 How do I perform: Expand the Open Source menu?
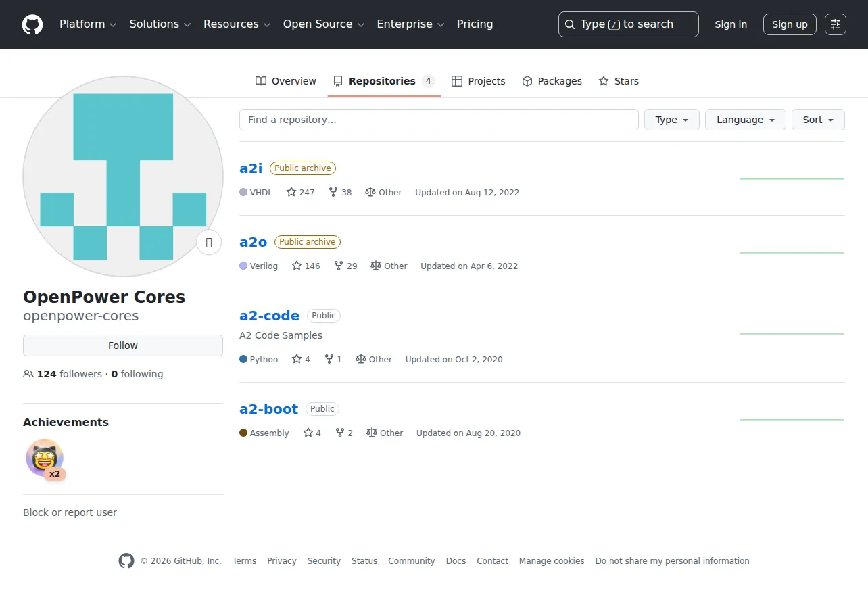point(324,24)
